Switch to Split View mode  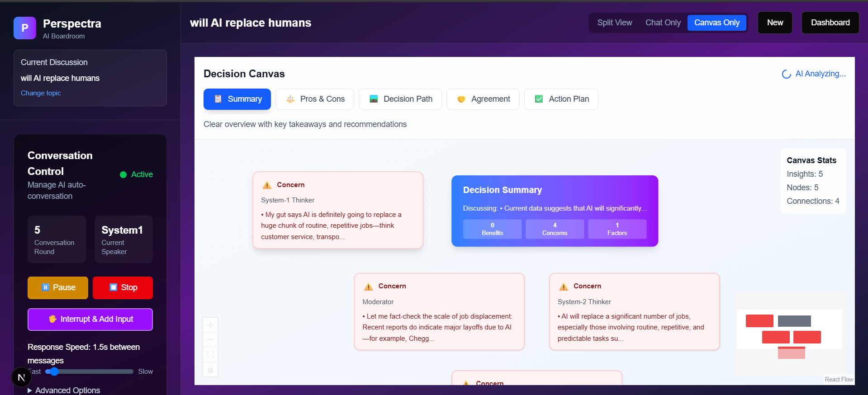615,23
